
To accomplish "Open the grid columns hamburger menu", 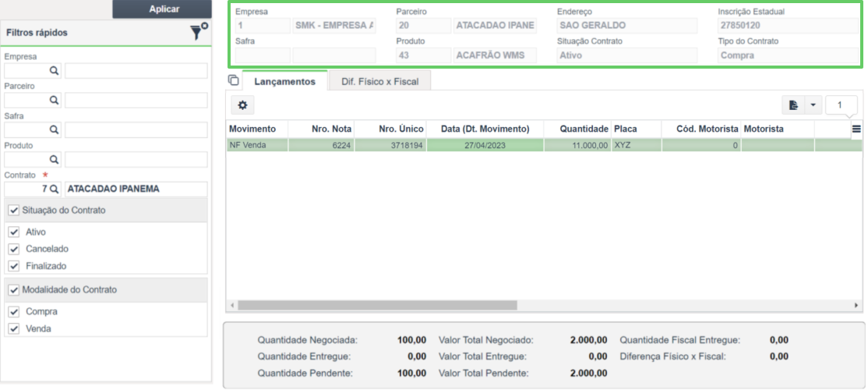I will coord(856,129).
